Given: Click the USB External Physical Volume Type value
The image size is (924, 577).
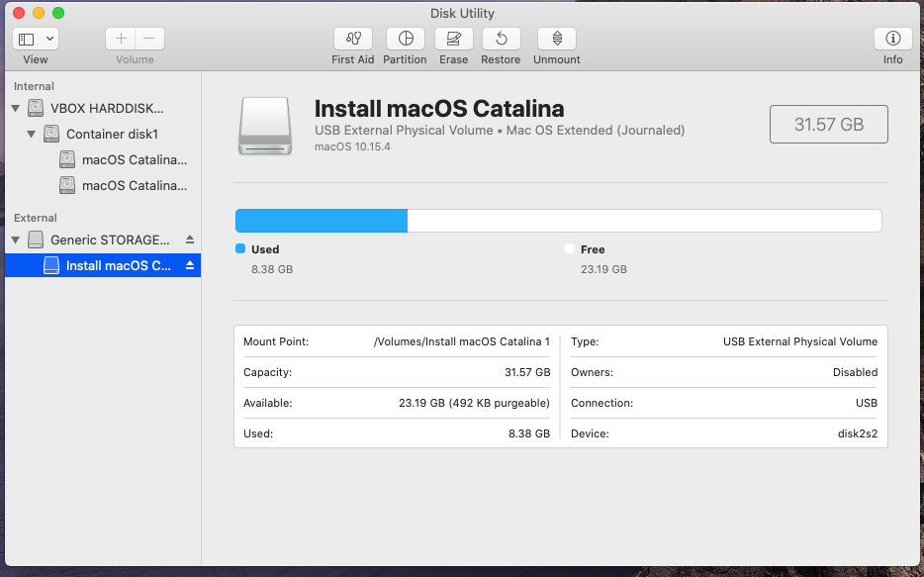Looking at the screenshot, I should [x=800, y=341].
